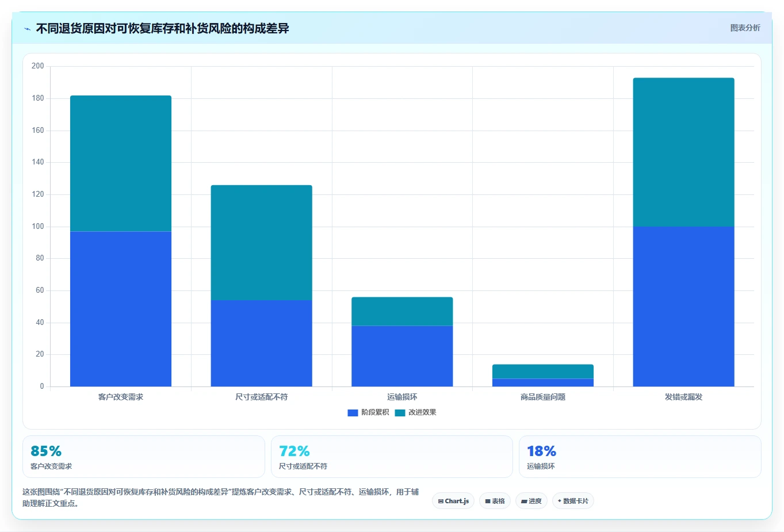Toggle the 阶段累积 legend item
Screen dimensions: 784x532
tap(369, 412)
